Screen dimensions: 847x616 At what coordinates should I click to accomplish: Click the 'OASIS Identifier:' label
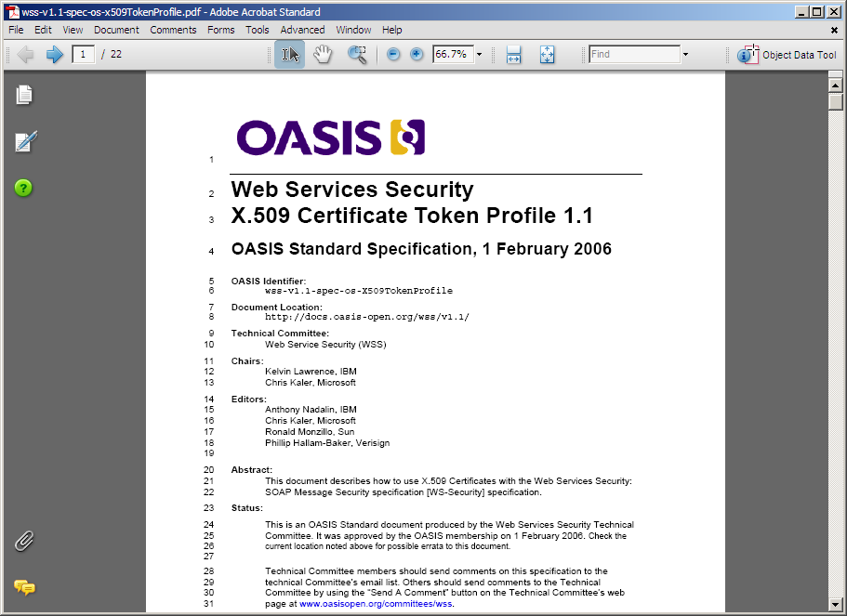(269, 282)
